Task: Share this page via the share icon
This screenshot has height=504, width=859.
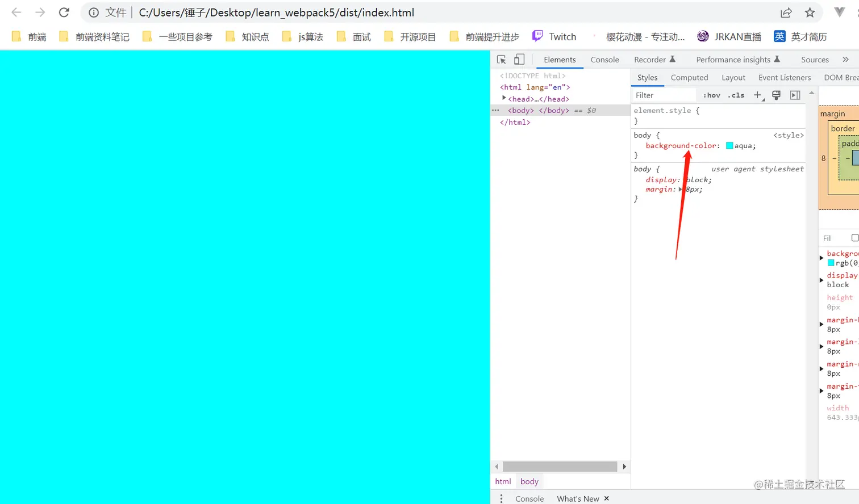Action: [x=786, y=12]
